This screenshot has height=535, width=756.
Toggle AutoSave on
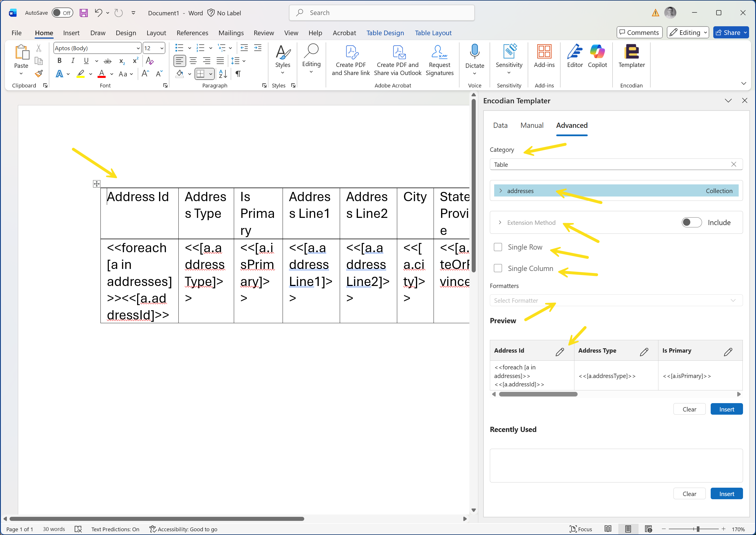(x=62, y=13)
